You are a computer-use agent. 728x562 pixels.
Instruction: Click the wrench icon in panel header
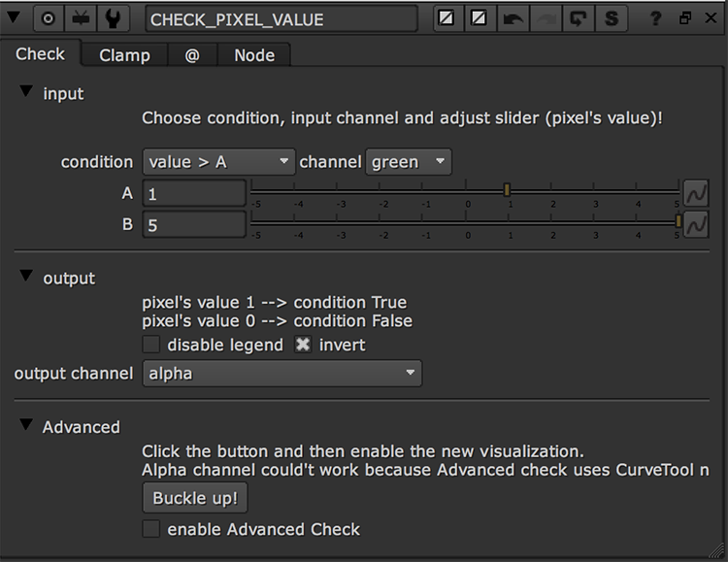point(113,18)
